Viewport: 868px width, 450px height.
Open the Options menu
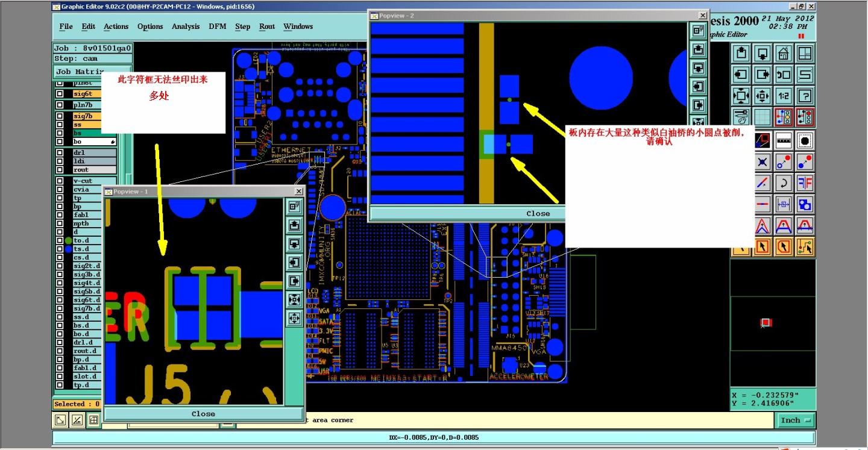(150, 27)
